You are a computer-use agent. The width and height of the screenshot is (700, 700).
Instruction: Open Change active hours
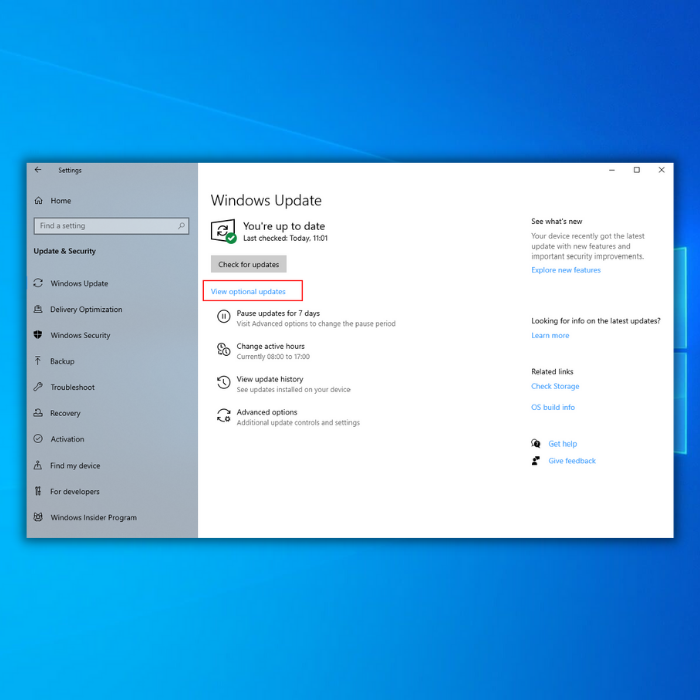(x=271, y=346)
